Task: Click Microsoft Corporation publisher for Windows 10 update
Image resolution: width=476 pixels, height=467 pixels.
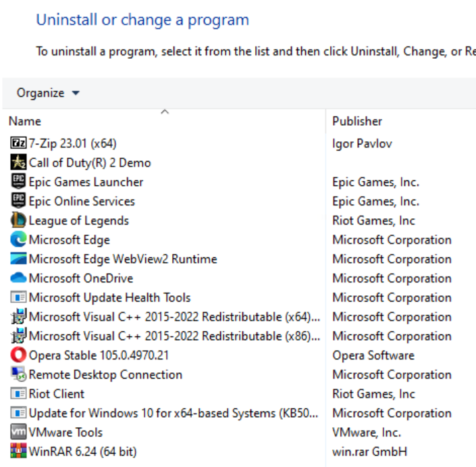Action: tap(392, 413)
